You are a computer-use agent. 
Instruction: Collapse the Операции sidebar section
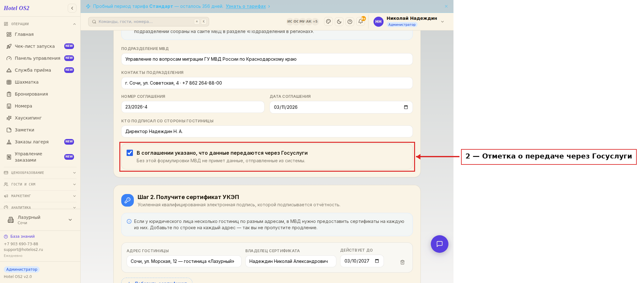pos(40,24)
